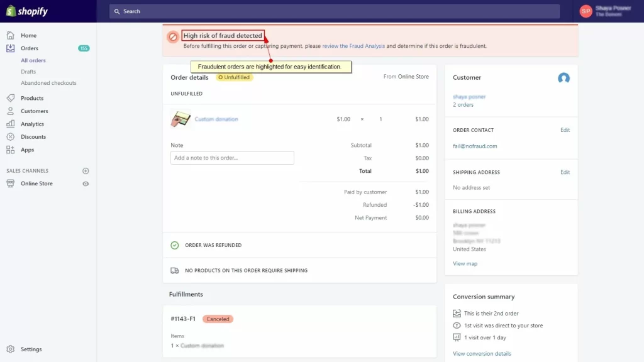
Task: Open the review the Fraud Analysis link
Action: coord(354,45)
